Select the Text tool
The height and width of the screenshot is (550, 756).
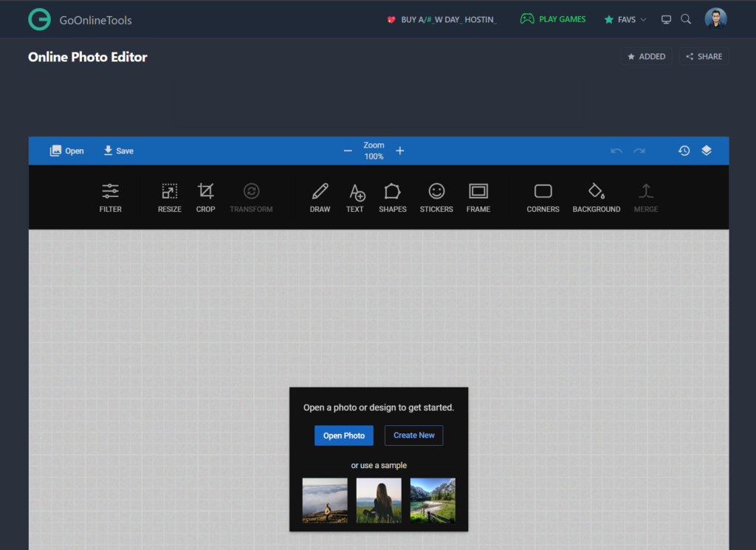pyautogui.click(x=355, y=196)
